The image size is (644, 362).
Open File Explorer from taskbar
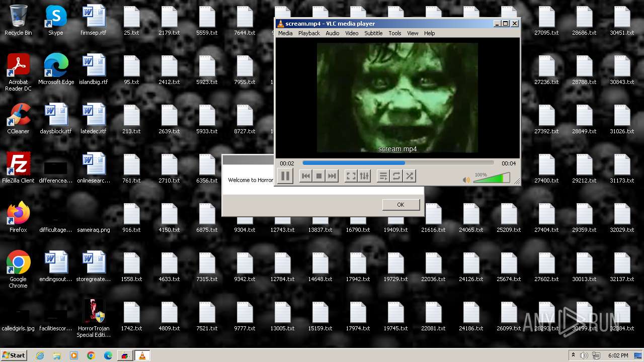click(x=57, y=355)
